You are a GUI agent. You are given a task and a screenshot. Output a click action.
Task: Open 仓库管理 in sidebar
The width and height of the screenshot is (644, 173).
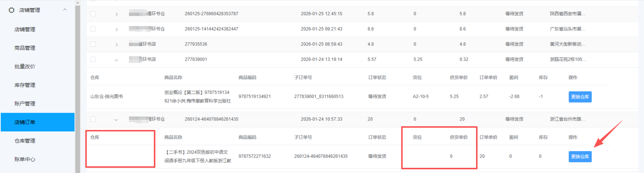point(25,141)
